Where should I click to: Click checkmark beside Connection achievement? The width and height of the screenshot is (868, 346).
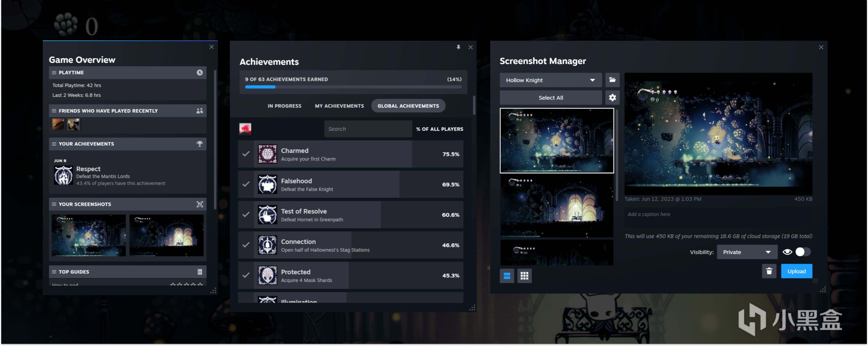click(x=246, y=245)
